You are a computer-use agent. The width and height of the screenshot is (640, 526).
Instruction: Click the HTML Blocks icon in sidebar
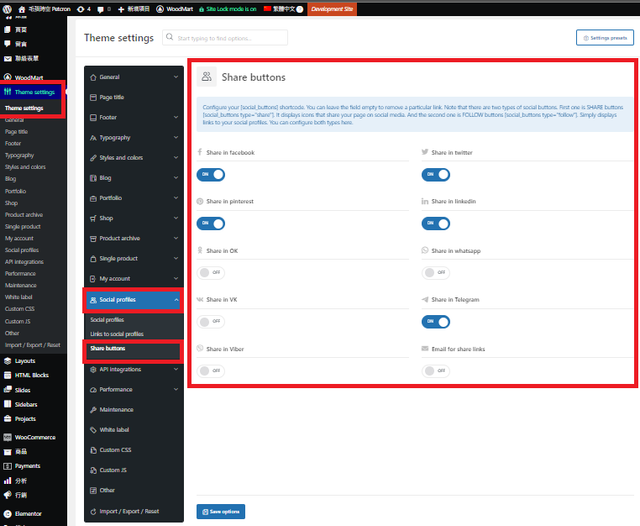pyautogui.click(x=7, y=375)
